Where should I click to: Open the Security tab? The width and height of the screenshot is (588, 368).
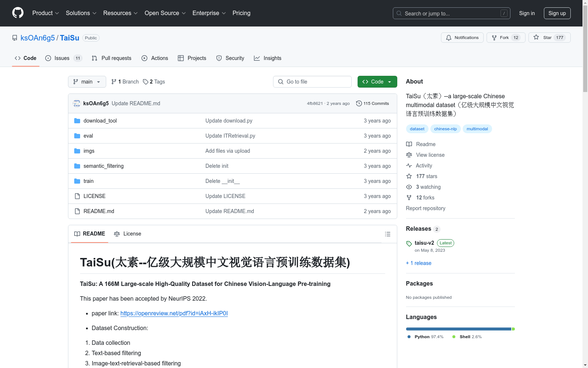click(230, 58)
